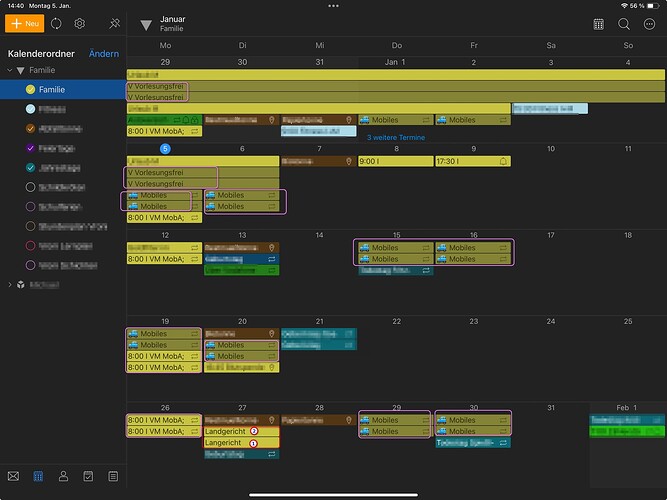Open settings via the gear icon
The image size is (667, 500).
click(x=80, y=23)
